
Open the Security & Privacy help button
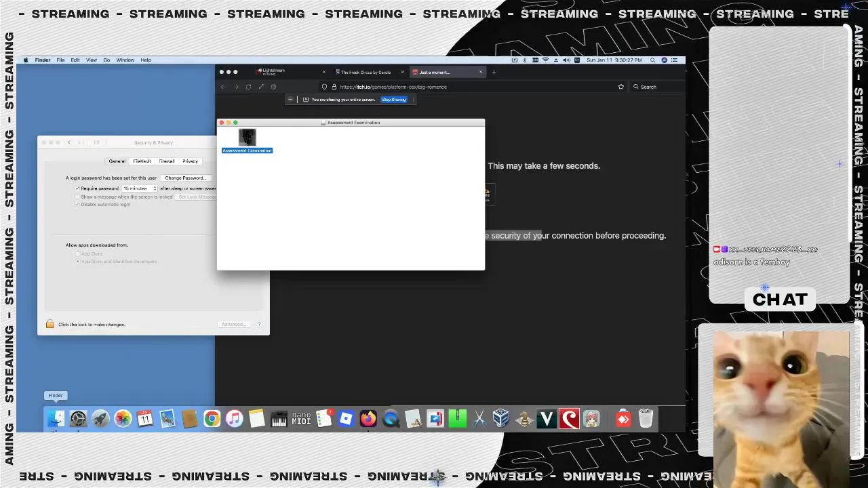point(259,324)
